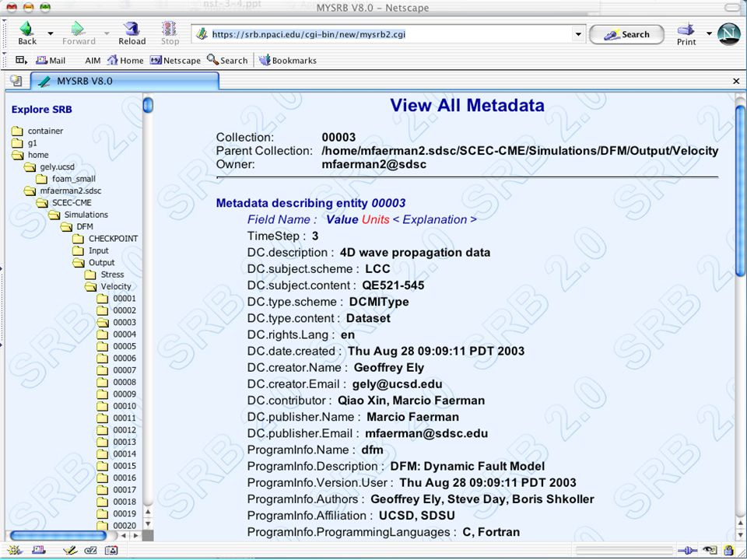Click the mfaerman@sdsc.edu email text
747x560 pixels.
point(426,433)
